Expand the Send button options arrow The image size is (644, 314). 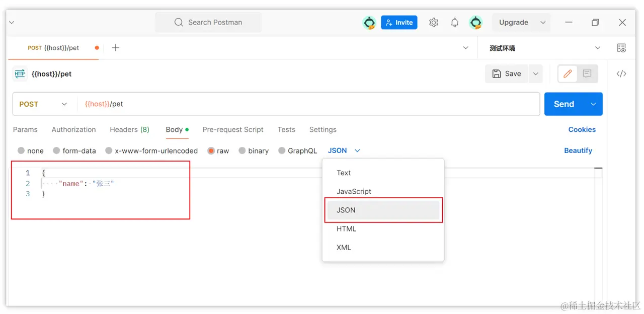pos(593,104)
